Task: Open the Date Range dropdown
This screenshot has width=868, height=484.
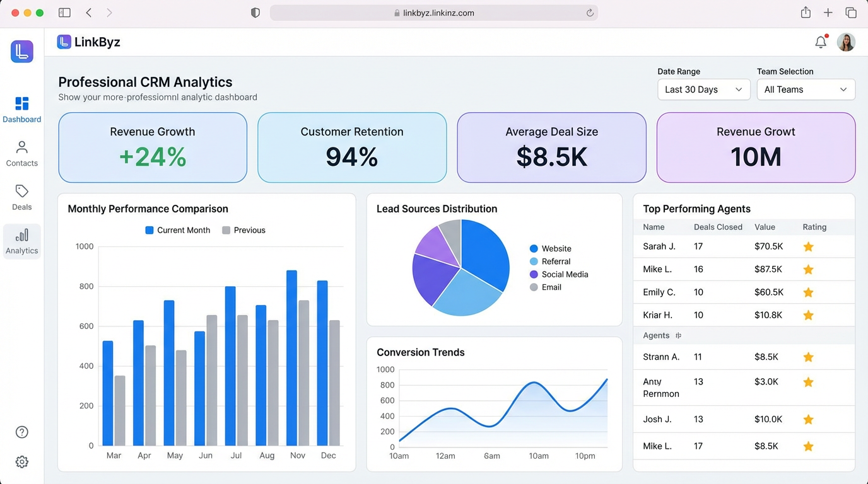Action: pos(703,89)
